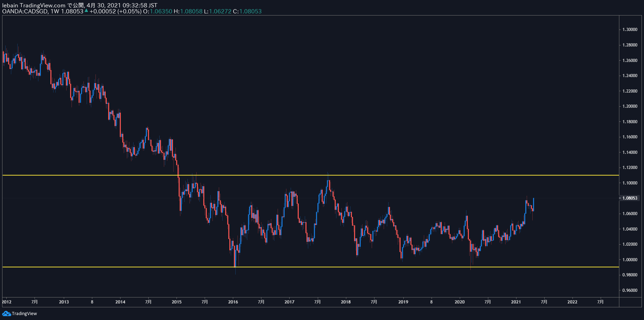Click the 2015 label on time axis
This screenshot has width=644, height=320.
(x=177, y=302)
